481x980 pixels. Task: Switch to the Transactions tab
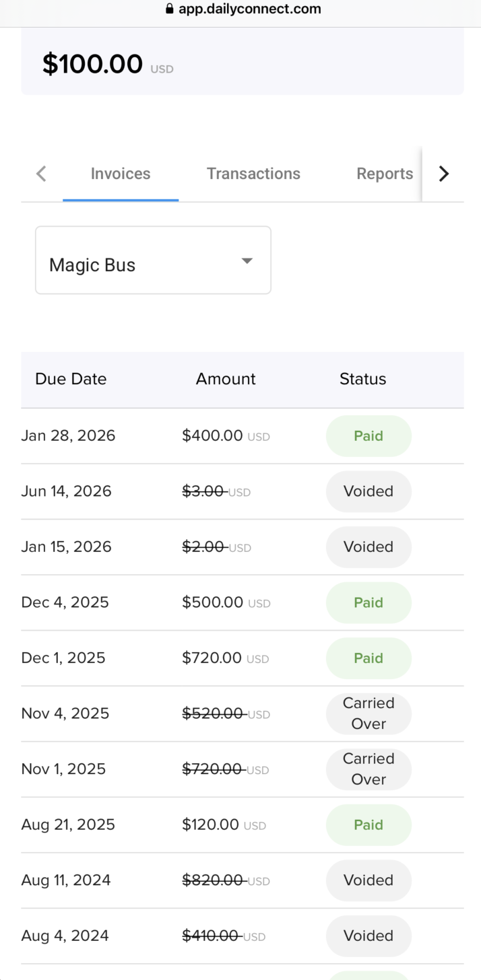click(253, 174)
